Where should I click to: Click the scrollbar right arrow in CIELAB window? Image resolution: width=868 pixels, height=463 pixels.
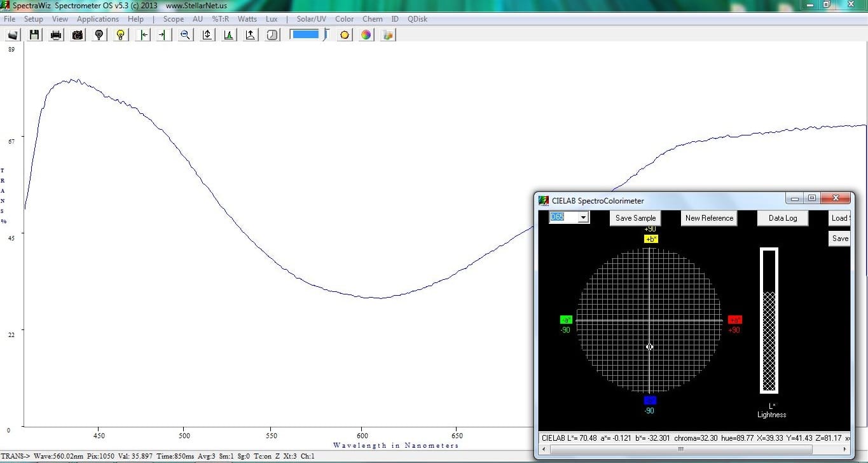[844, 449]
